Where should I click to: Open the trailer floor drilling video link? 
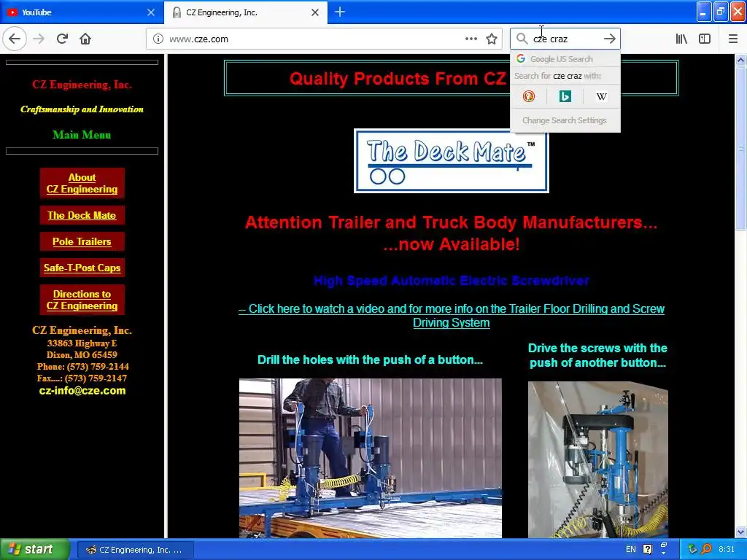451,316
